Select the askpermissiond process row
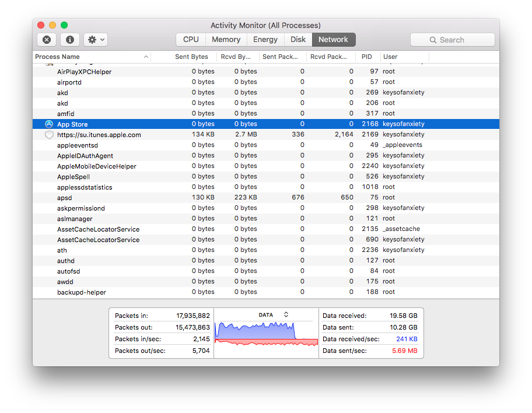The height and width of the screenshot is (413, 532). pos(266,208)
